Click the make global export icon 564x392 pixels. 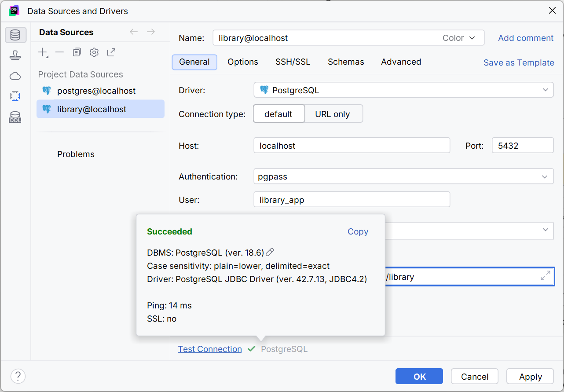[111, 52]
